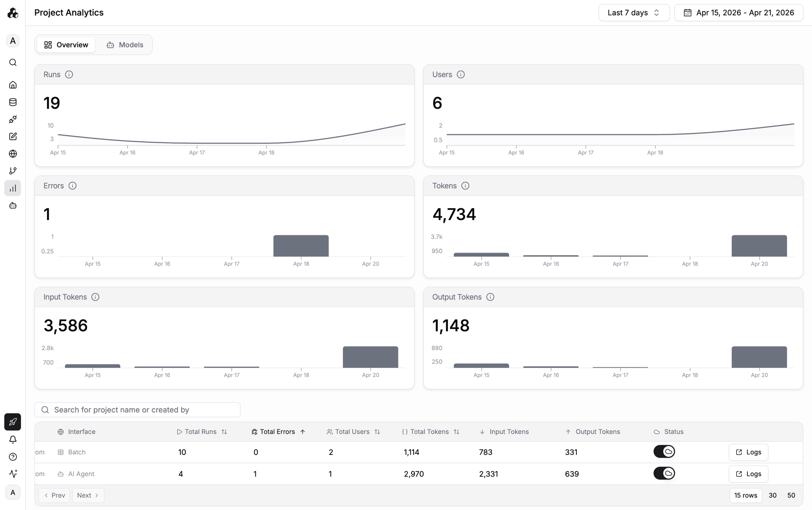Show info for Output Tokens card
Image resolution: width=812 pixels, height=510 pixels.
coord(490,297)
